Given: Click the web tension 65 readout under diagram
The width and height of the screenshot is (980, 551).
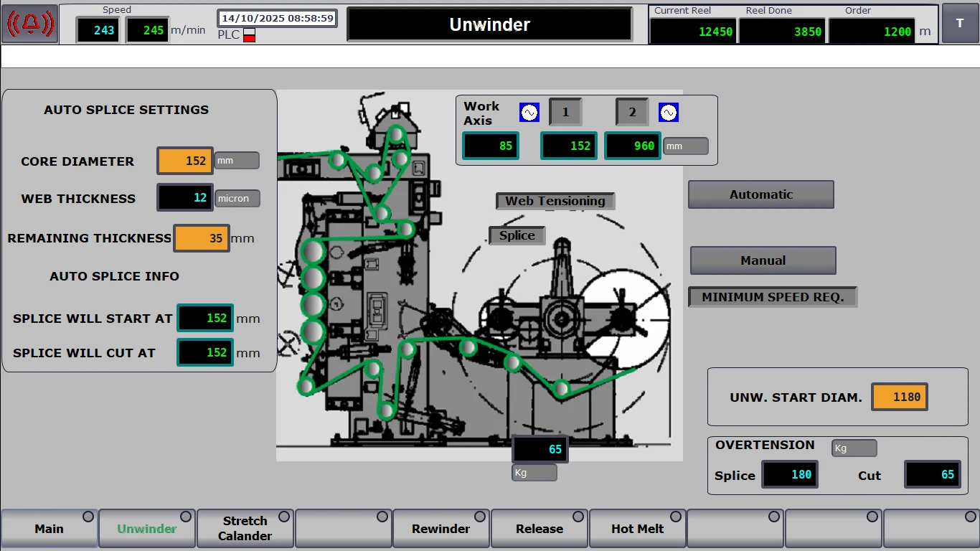Looking at the screenshot, I should [x=540, y=449].
